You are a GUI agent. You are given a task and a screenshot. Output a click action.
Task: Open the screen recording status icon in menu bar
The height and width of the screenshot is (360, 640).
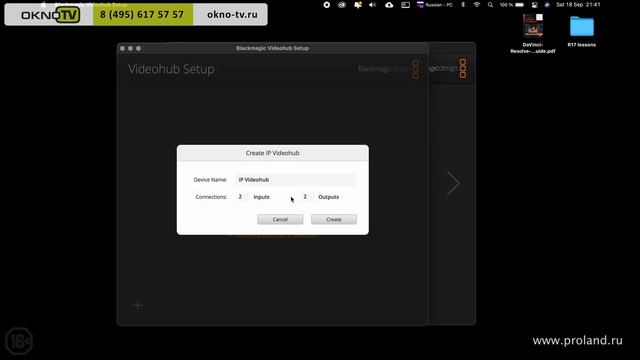(327, 5)
